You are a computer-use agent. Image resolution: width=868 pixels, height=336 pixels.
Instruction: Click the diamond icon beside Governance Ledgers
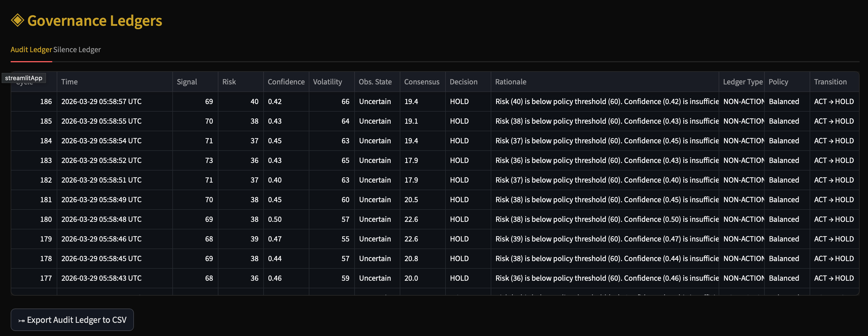(x=17, y=20)
